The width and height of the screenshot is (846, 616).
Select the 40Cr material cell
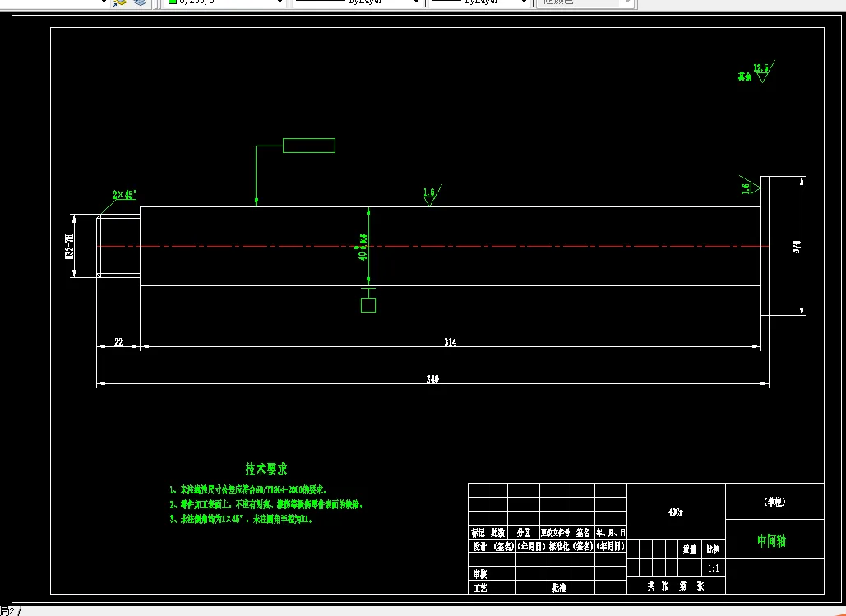(676, 512)
